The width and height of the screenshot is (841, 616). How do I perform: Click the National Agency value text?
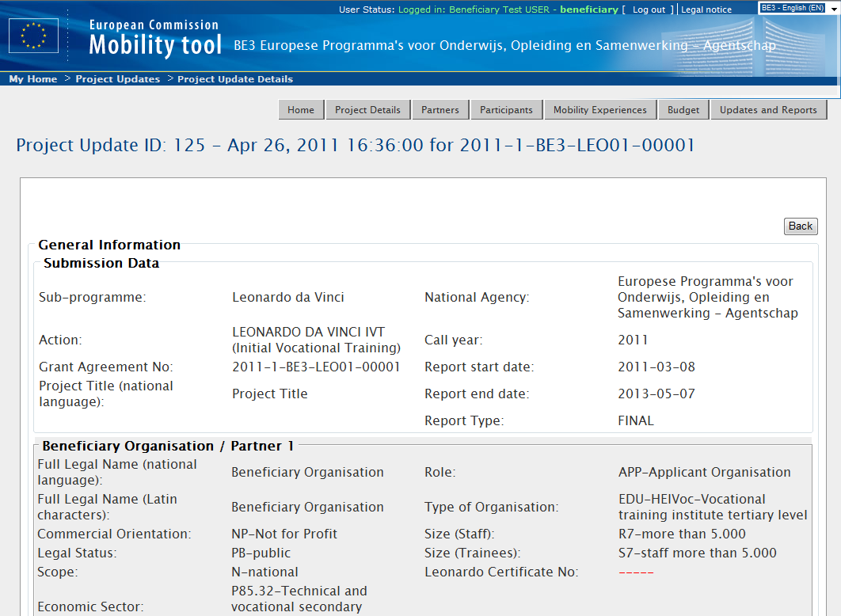pyautogui.click(x=708, y=297)
